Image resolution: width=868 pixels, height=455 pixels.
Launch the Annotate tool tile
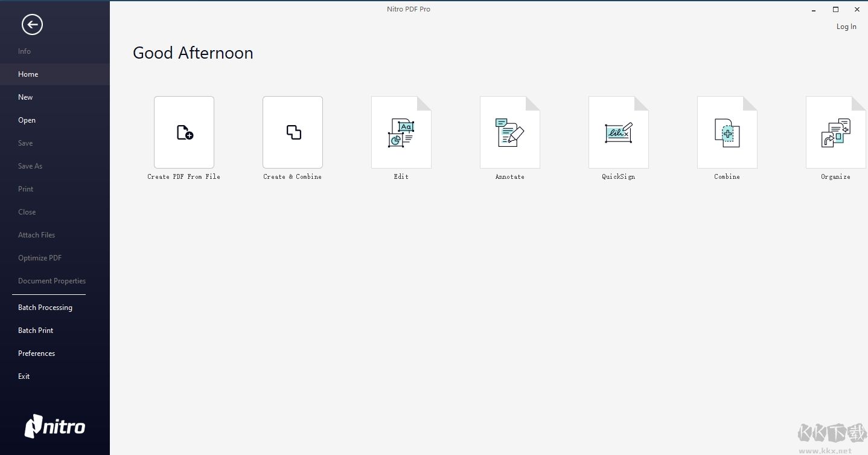pyautogui.click(x=510, y=132)
